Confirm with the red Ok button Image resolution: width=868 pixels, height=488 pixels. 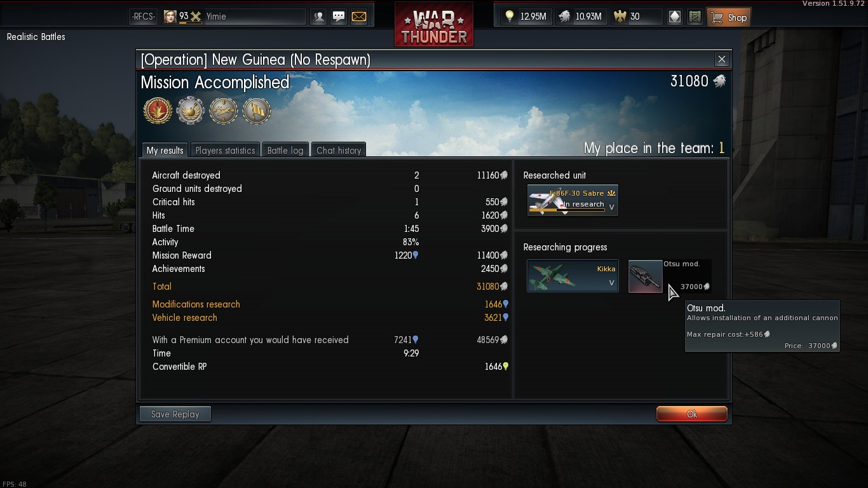click(x=691, y=414)
